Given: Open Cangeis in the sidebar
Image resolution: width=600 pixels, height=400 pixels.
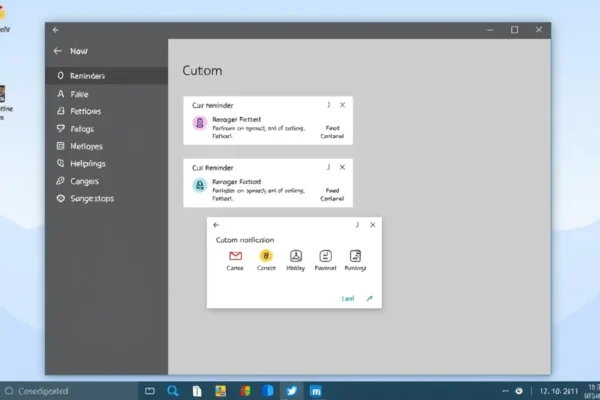Looking at the screenshot, I should pos(106,181).
